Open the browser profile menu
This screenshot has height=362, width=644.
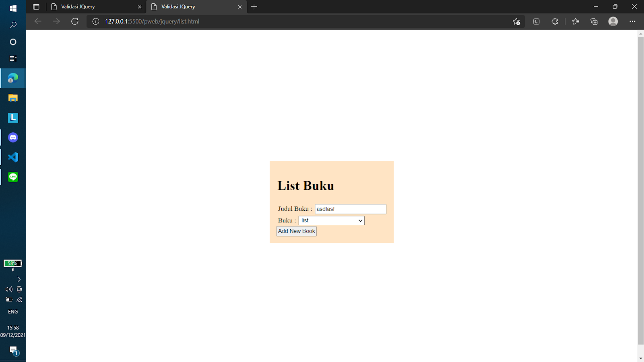[613, 21]
